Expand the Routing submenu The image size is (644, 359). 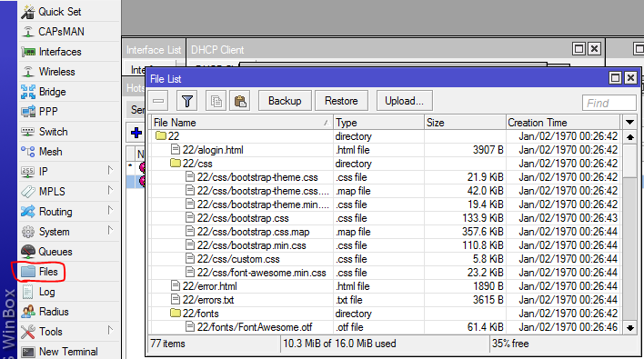(110, 211)
